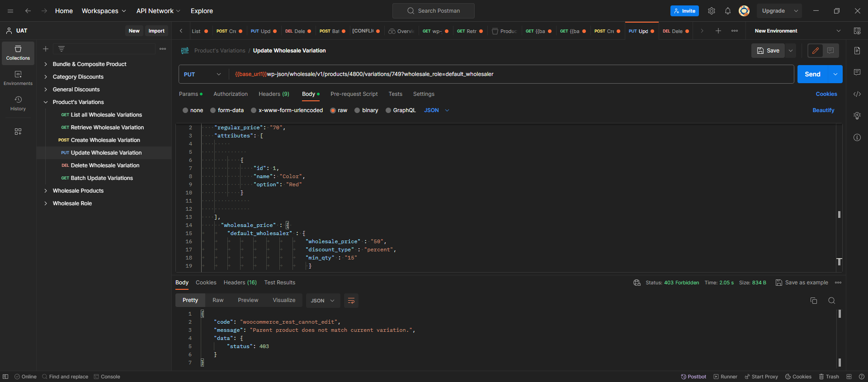Select the form-data body type

[226, 110]
